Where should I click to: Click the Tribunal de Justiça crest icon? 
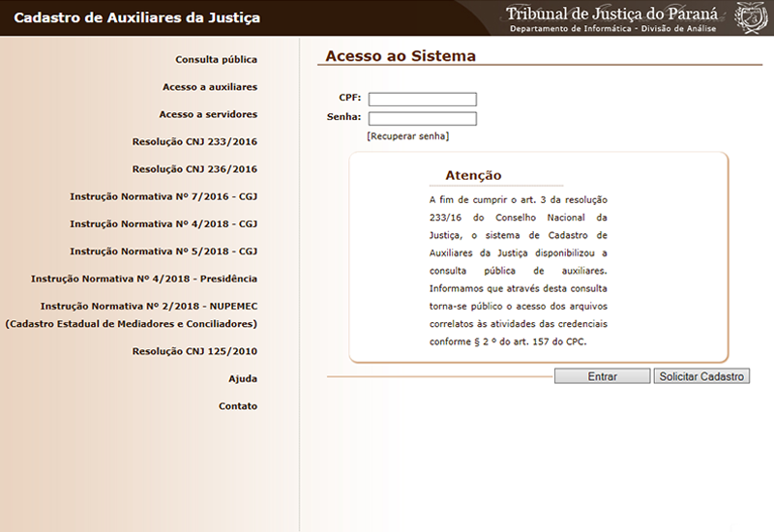[x=751, y=17]
